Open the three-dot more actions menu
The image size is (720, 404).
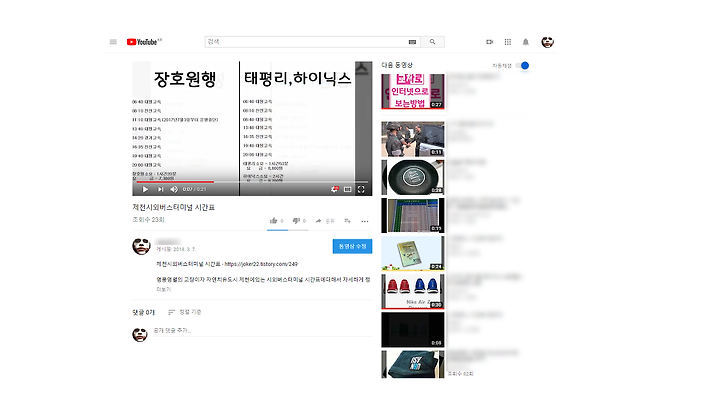(x=365, y=221)
